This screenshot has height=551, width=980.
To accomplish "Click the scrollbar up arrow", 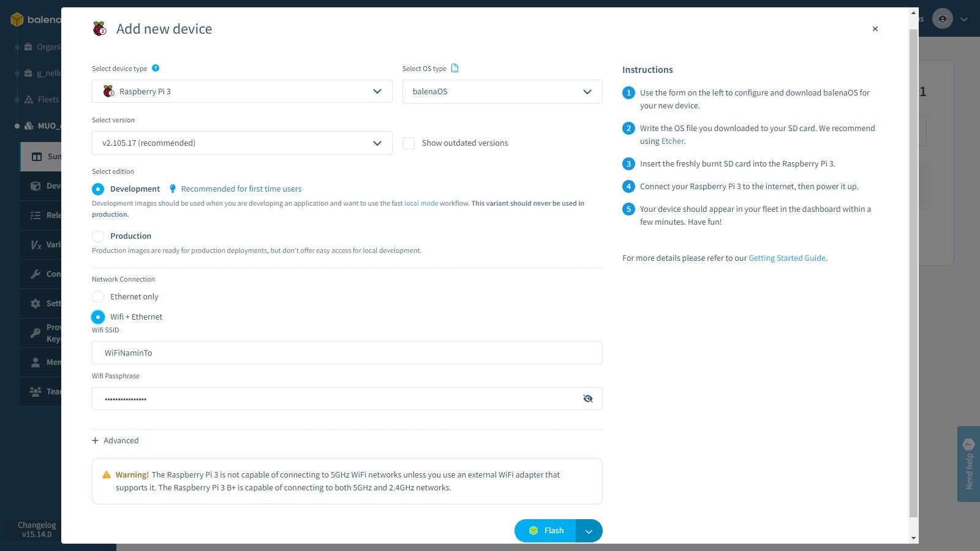I will [913, 12].
